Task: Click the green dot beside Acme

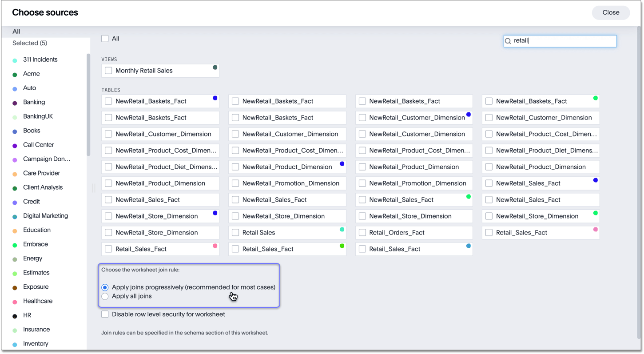Action: coord(15,75)
